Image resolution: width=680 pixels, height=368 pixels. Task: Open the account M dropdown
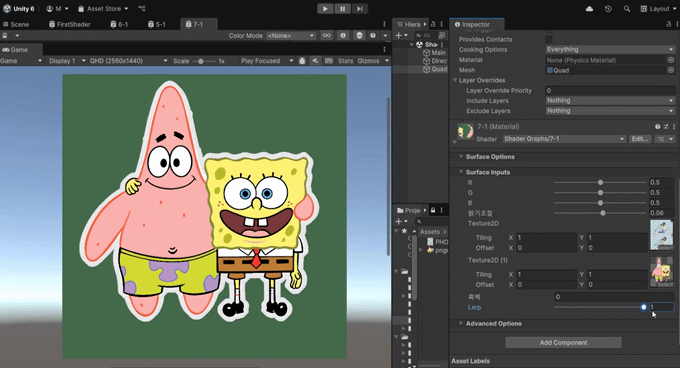click(x=58, y=9)
